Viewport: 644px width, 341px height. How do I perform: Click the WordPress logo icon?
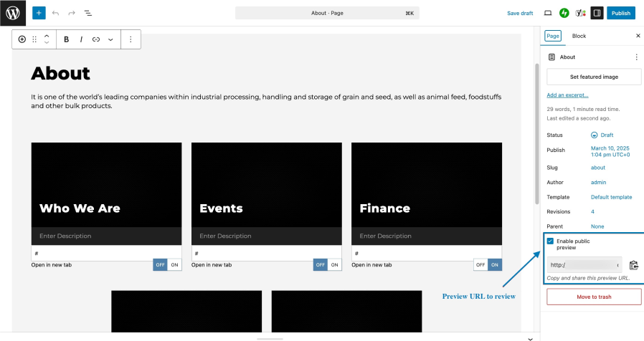(x=13, y=13)
